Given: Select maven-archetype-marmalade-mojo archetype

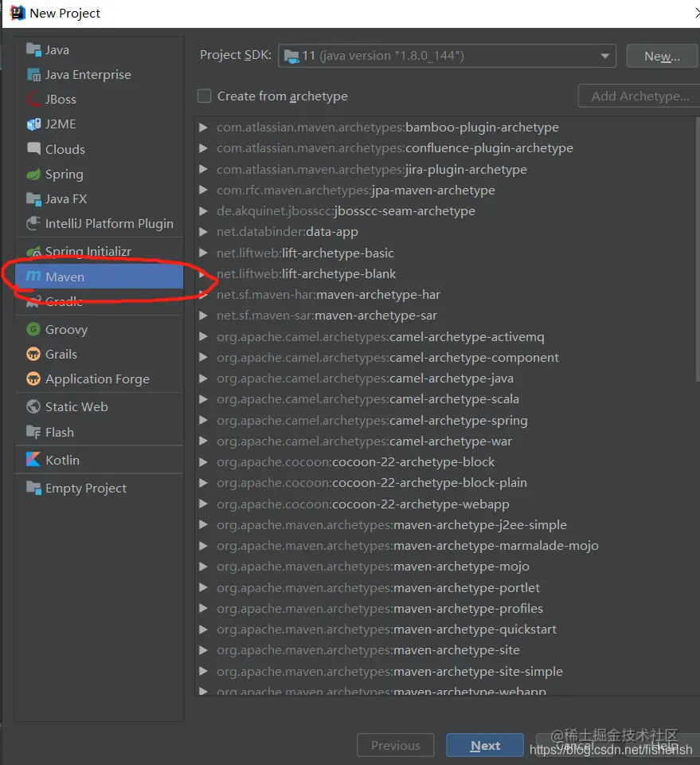Looking at the screenshot, I should tap(408, 546).
